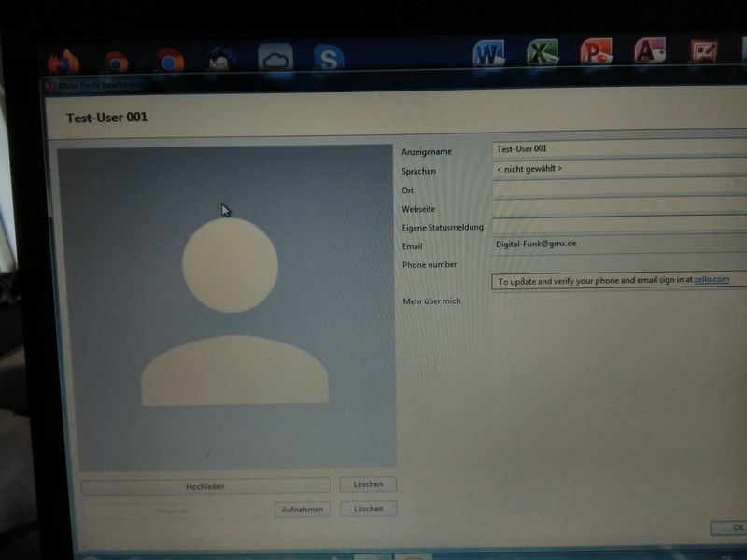This screenshot has width=747, height=560.
Task: Click the profile picture placeholder
Action: [229, 307]
